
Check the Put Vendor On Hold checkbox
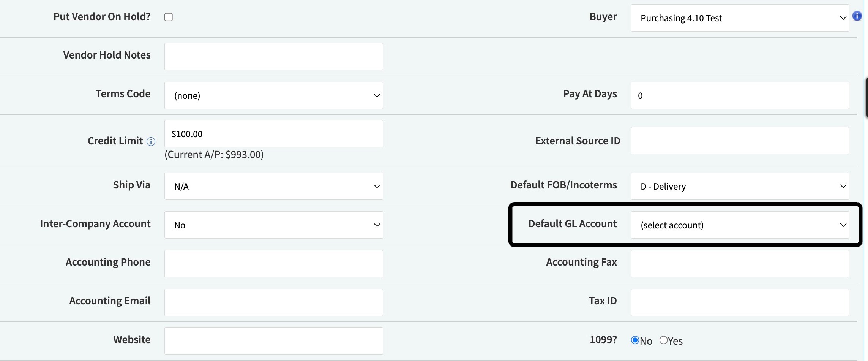(x=169, y=17)
